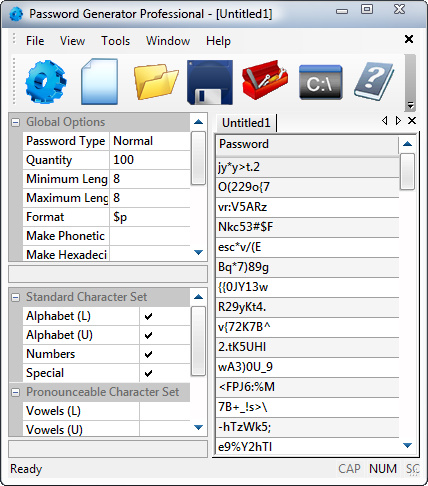428x486 pixels.
Task: Click the password list scrollbar thumb
Action: click(x=407, y=171)
